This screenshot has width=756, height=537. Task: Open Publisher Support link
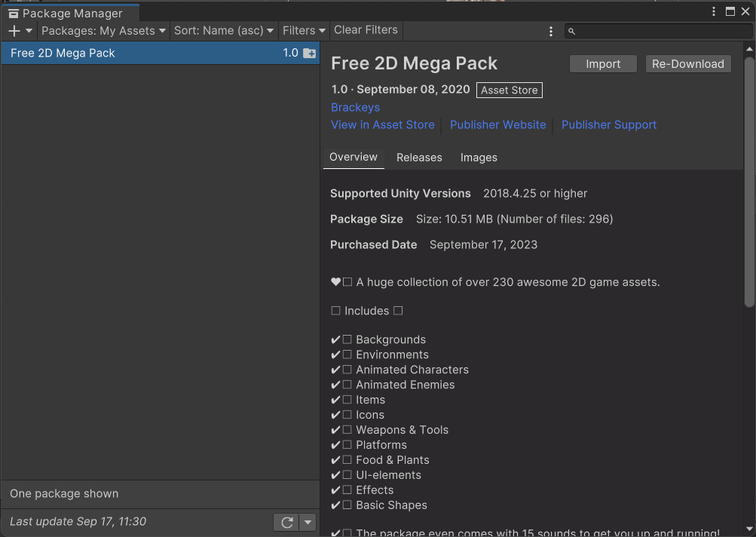coord(609,125)
